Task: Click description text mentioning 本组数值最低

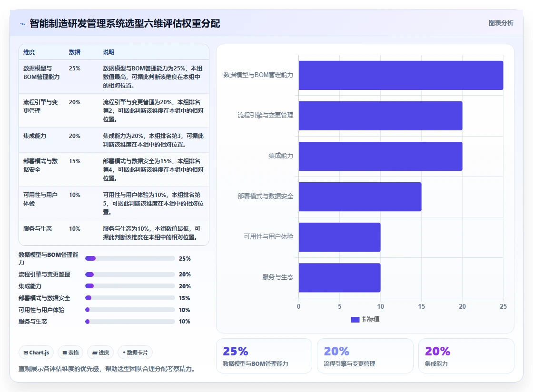Action: (152, 233)
